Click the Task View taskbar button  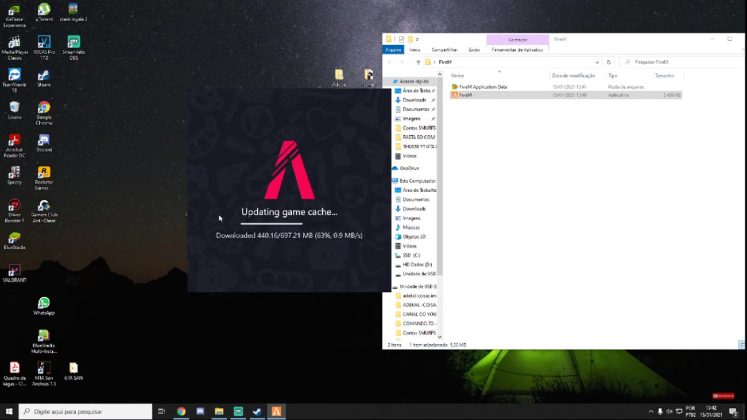pos(162,411)
